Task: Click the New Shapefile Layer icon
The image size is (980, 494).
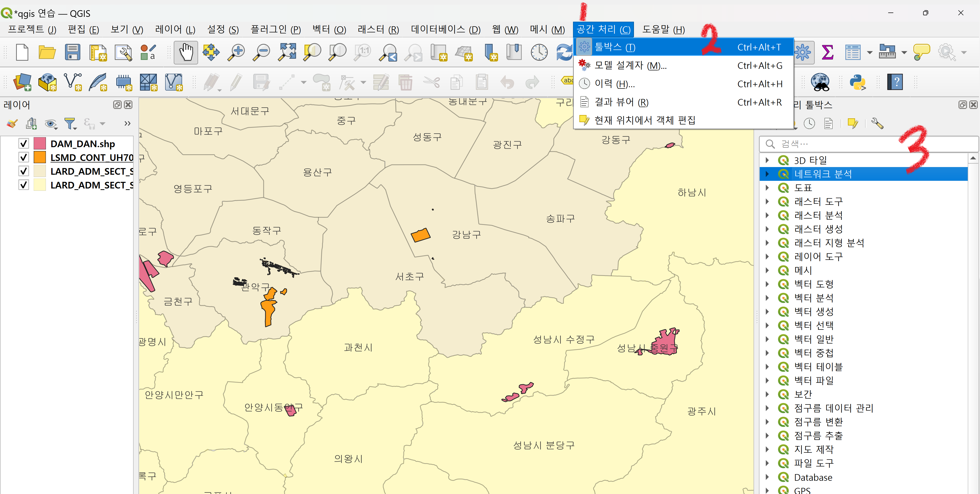Action: tap(73, 82)
